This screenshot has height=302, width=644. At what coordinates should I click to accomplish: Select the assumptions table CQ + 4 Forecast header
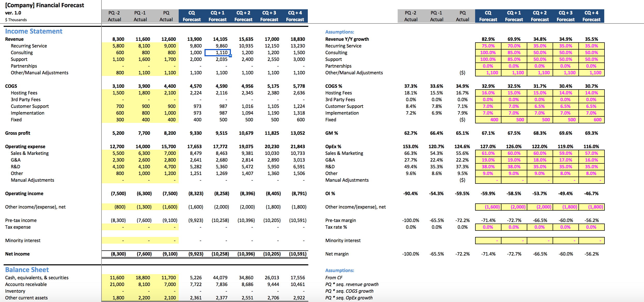click(x=591, y=16)
